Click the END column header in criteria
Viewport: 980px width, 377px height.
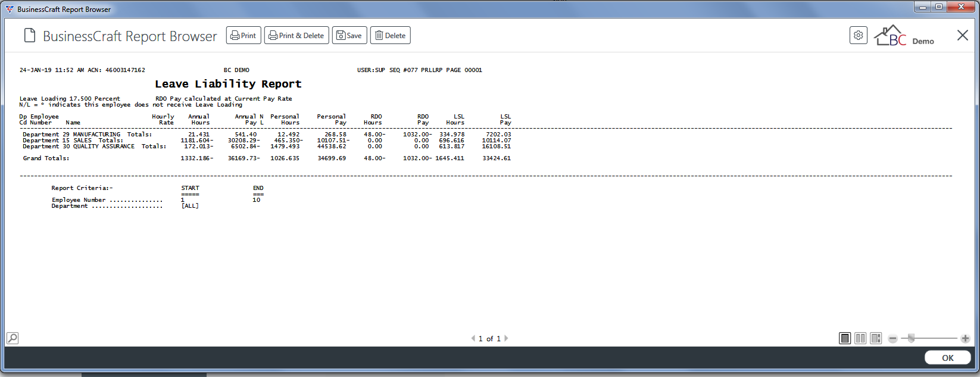click(258, 188)
